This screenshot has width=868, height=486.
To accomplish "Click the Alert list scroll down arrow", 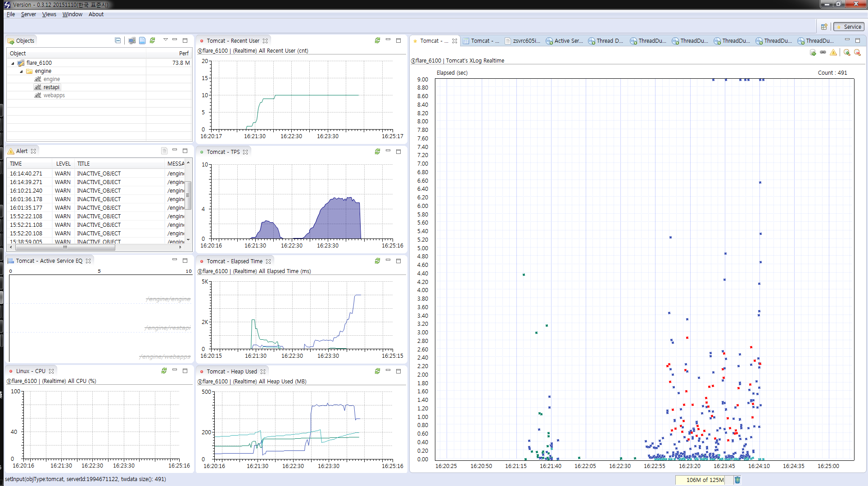I will (x=188, y=239).
